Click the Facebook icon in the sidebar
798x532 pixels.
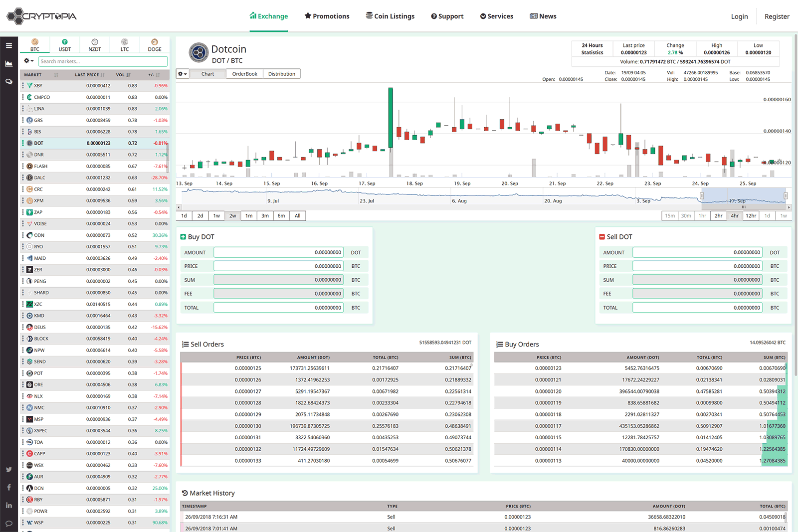pos(9,487)
